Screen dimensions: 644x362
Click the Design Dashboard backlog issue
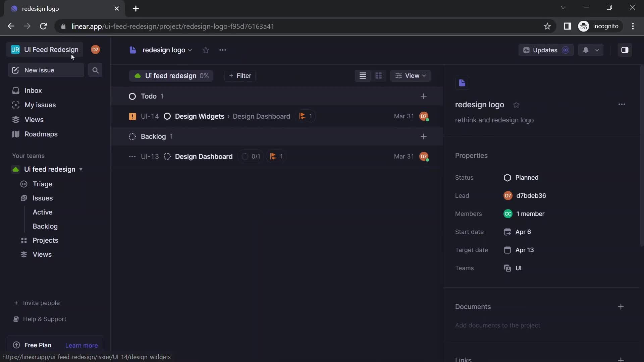point(204,156)
